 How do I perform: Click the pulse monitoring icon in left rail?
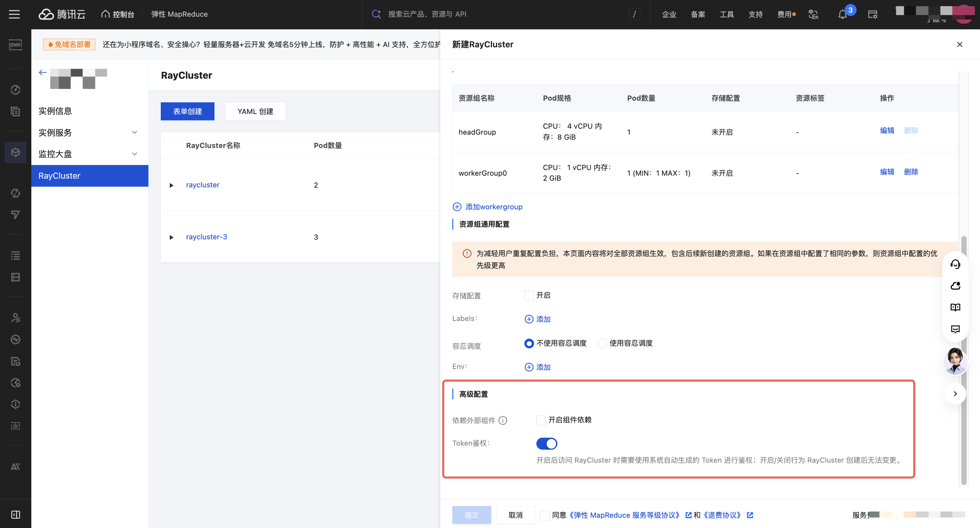16,339
